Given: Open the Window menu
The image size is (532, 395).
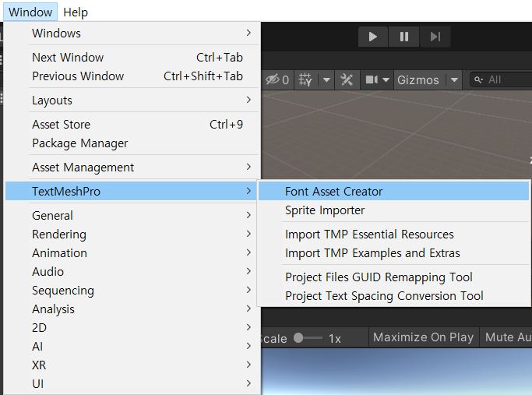Looking at the screenshot, I should [x=30, y=12].
